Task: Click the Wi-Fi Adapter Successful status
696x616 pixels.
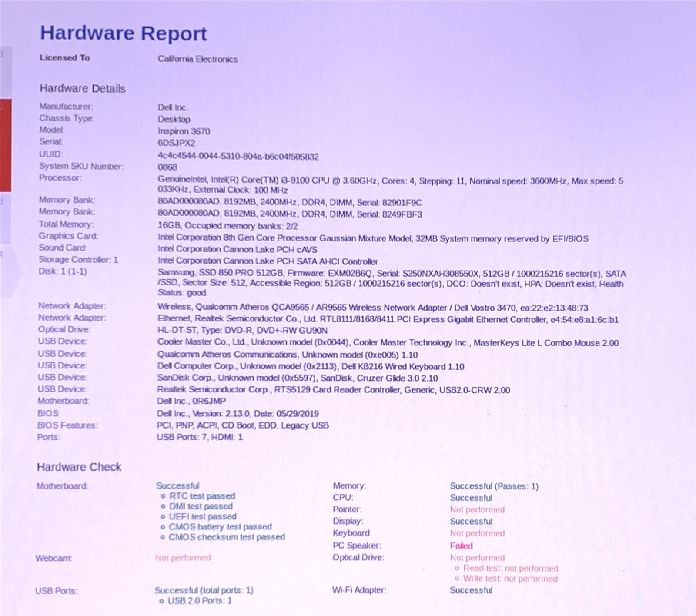Action: pos(471,590)
